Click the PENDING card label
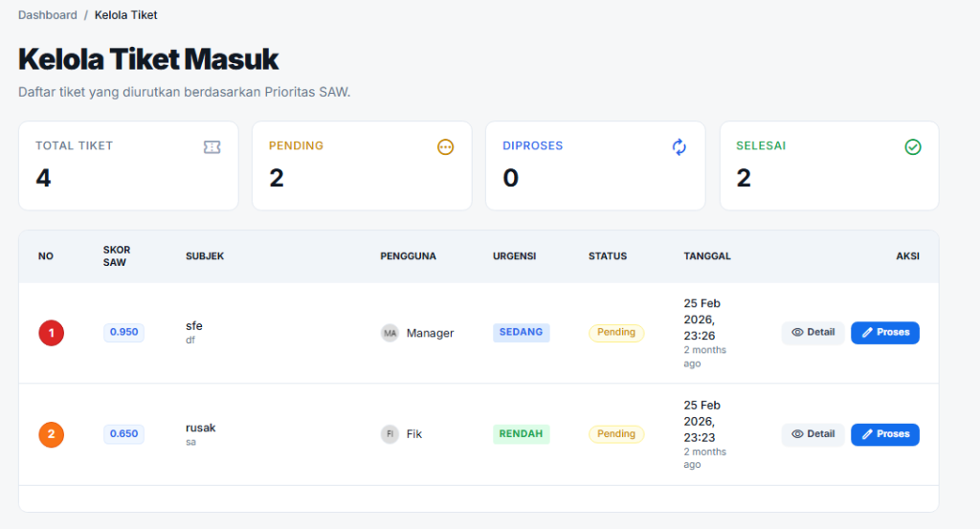The height and width of the screenshot is (529, 980). click(297, 145)
